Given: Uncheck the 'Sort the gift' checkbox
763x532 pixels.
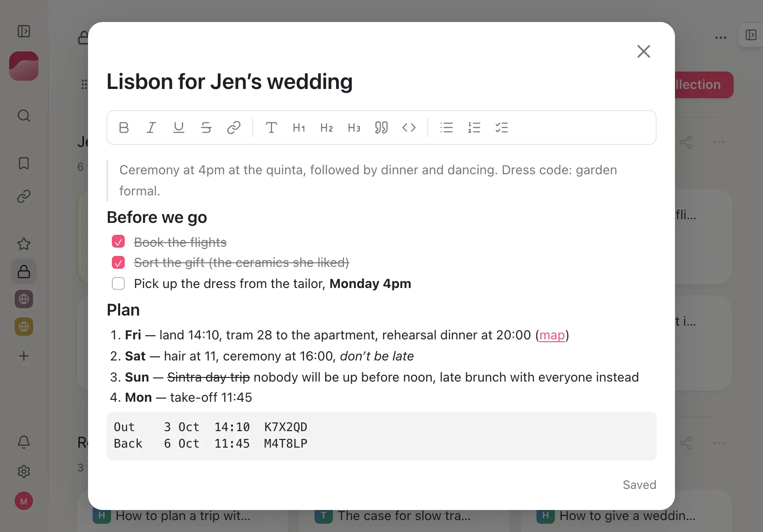Looking at the screenshot, I should (118, 262).
